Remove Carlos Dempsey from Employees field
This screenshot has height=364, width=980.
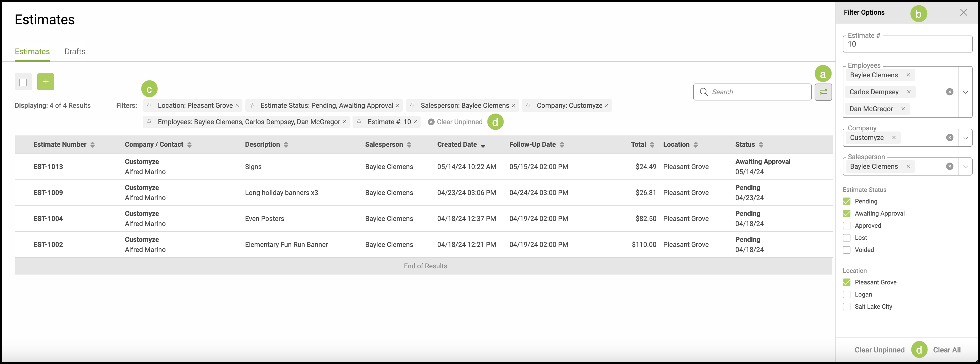tap(909, 92)
